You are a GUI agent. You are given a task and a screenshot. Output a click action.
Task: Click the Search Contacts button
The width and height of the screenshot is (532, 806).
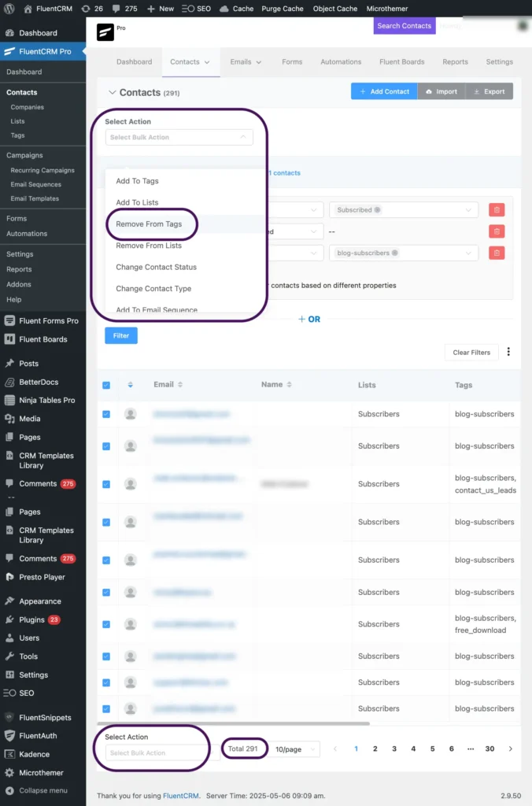(405, 26)
